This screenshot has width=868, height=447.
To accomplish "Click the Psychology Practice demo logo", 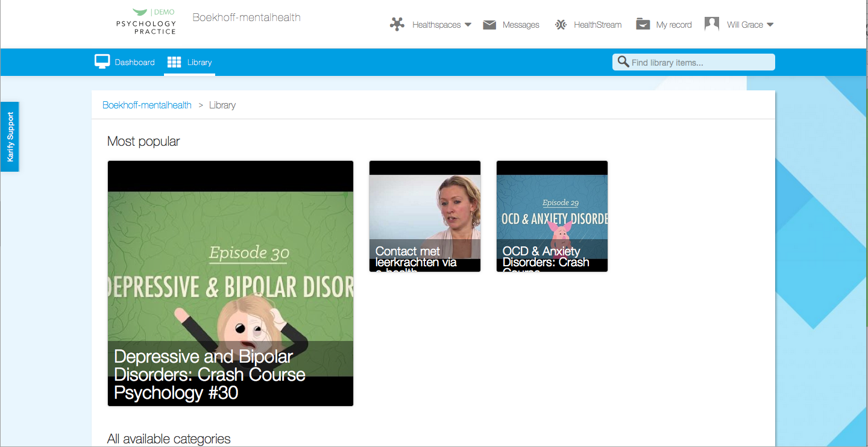I will [x=146, y=22].
